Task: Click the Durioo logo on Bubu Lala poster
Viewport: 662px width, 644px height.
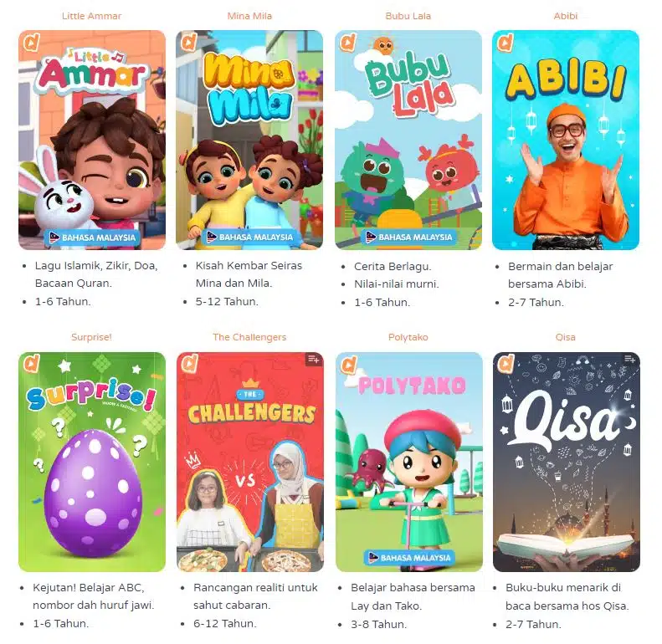Action: pyautogui.click(x=348, y=42)
